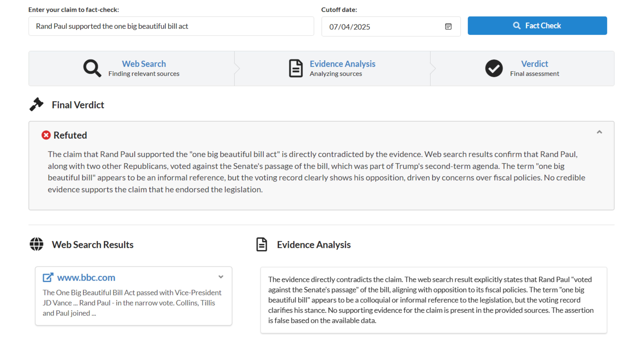This screenshot has width=644, height=348.
Task: Click the red X Refuted icon
Action: coord(46,135)
